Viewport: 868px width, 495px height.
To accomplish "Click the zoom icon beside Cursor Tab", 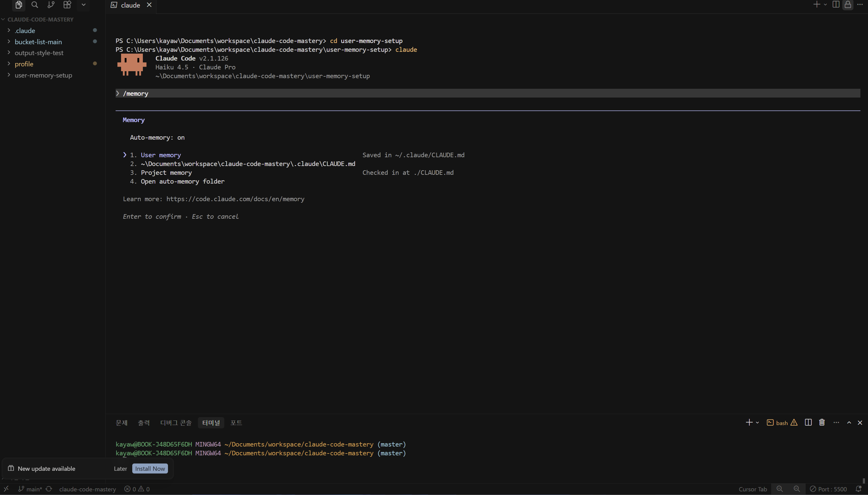I will tap(779, 489).
